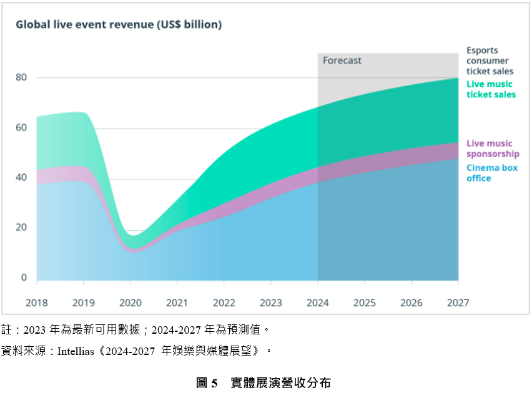Image resolution: width=532 pixels, height=393 pixels.
Task: Click the y-axis value 80
Action: click(21, 77)
